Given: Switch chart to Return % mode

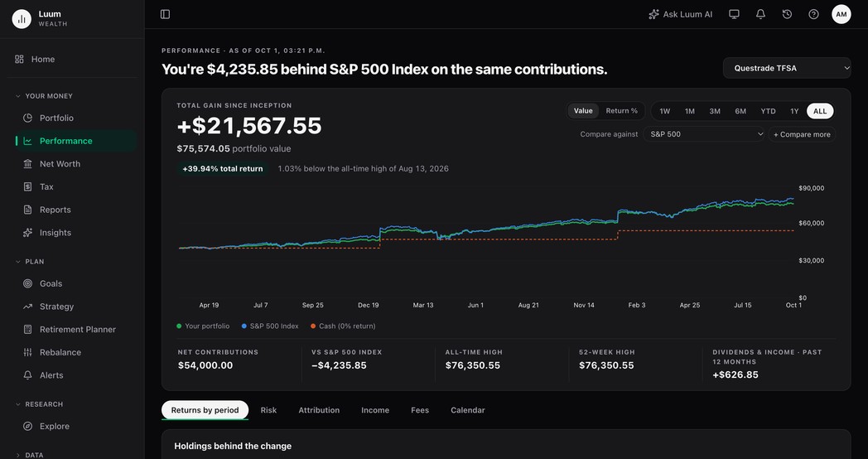Looking at the screenshot, I should 622,111.
